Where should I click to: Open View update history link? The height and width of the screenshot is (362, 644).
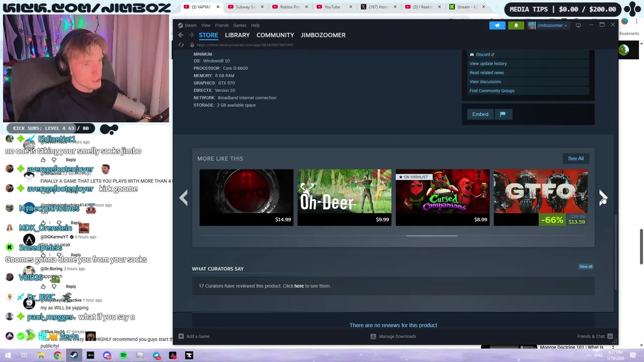488,63
